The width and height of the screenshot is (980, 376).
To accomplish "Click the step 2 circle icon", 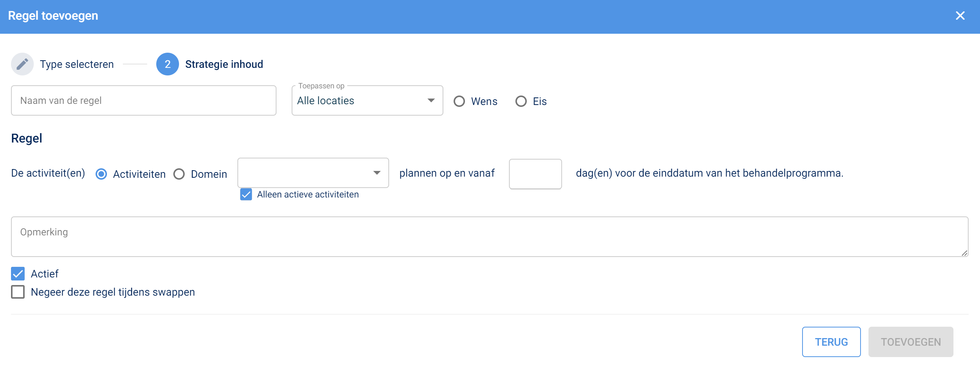I will [167, 64].
